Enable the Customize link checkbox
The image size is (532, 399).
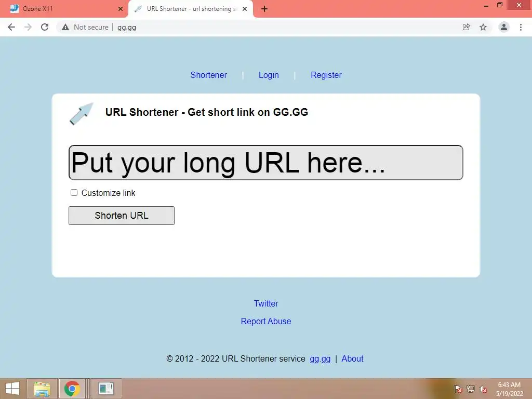74,193
